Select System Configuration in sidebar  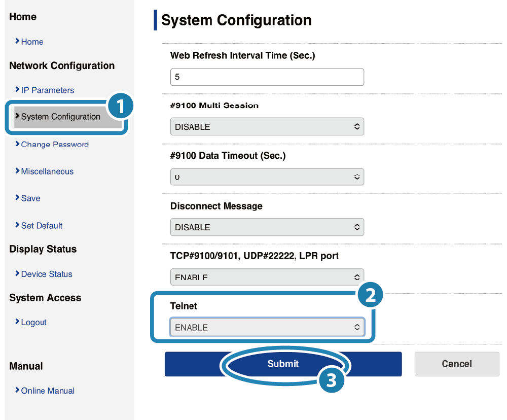60,117
